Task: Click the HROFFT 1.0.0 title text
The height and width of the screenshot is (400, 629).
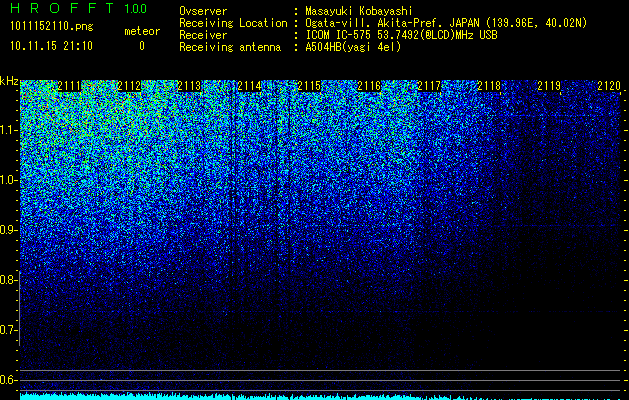Action: coord(79,8)
